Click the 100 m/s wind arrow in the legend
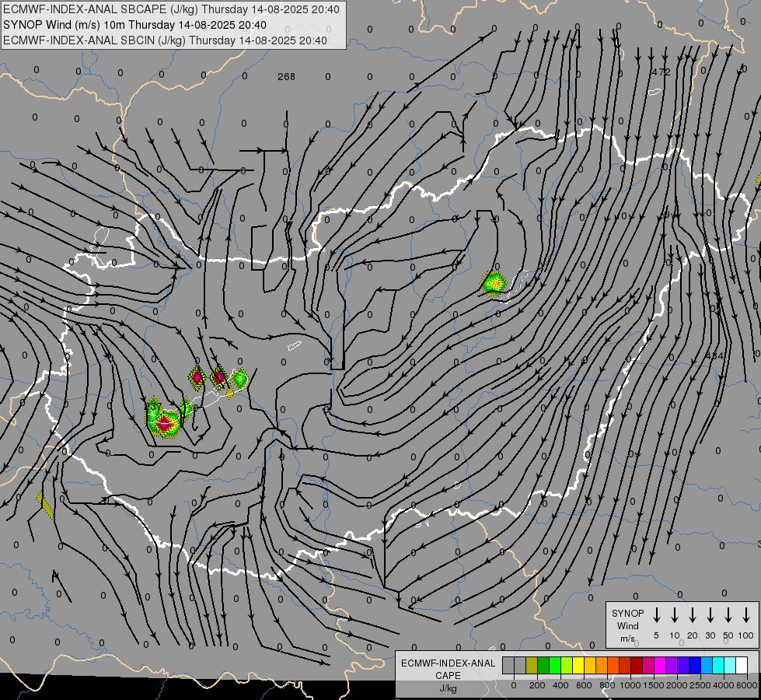 click(x=746, y=615)
